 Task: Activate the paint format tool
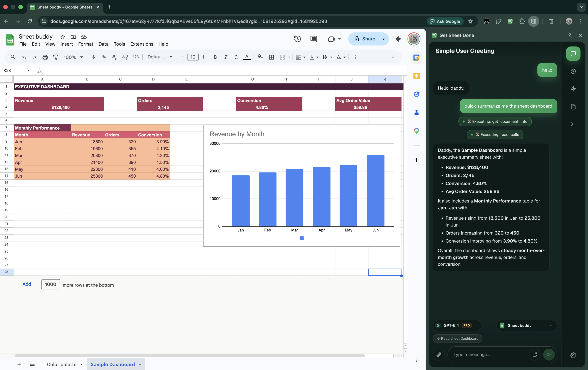(x=55, y=57)
